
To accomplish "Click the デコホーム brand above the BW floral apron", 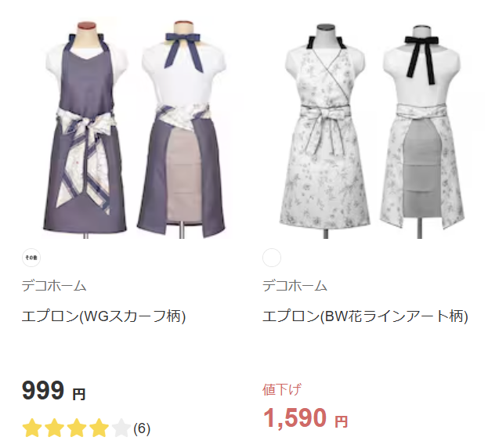I will point(295,286).
